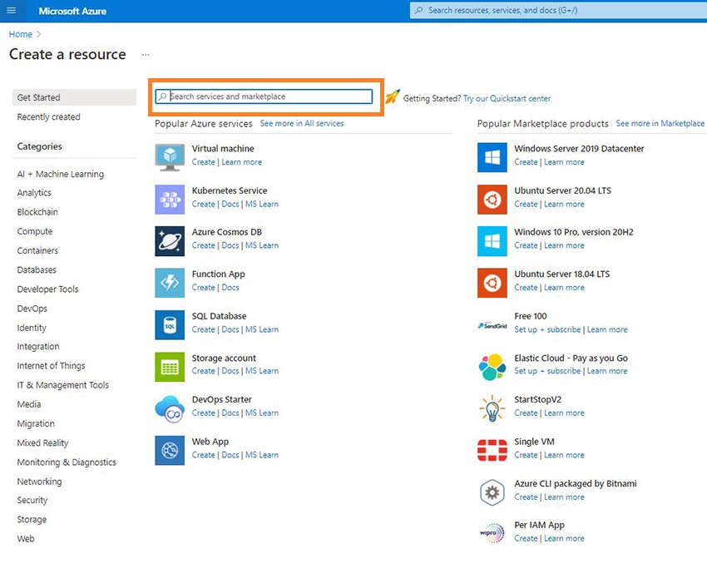Open the Azure portal hamburger menu
This screenshot has height=588, width=707.
(x=11, y=11)
